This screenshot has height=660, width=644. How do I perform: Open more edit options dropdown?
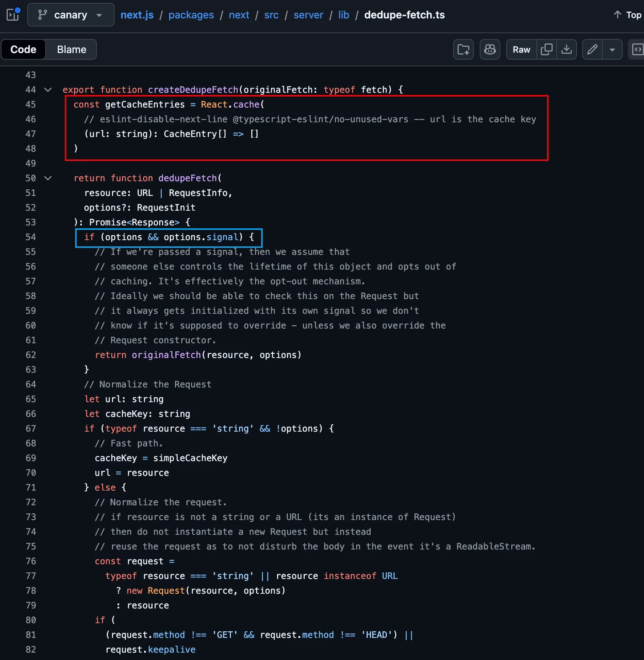pos(612,49)
